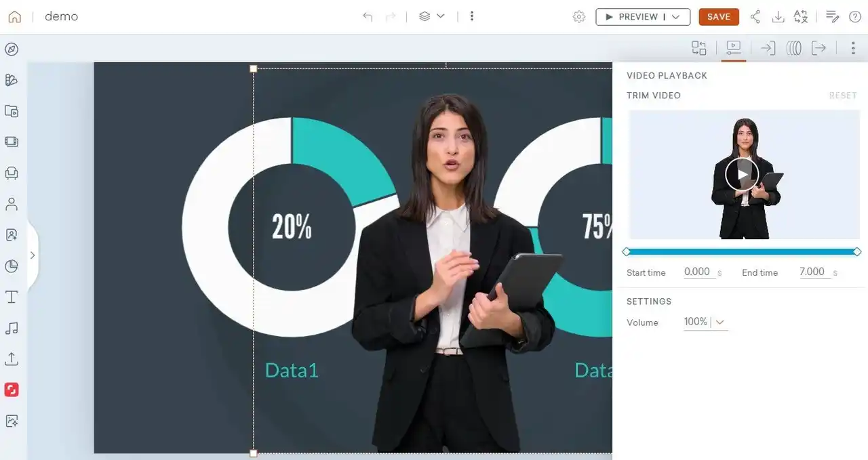Open the translate language icon
This screenshot has width=868, height=460.
[801, 17]
